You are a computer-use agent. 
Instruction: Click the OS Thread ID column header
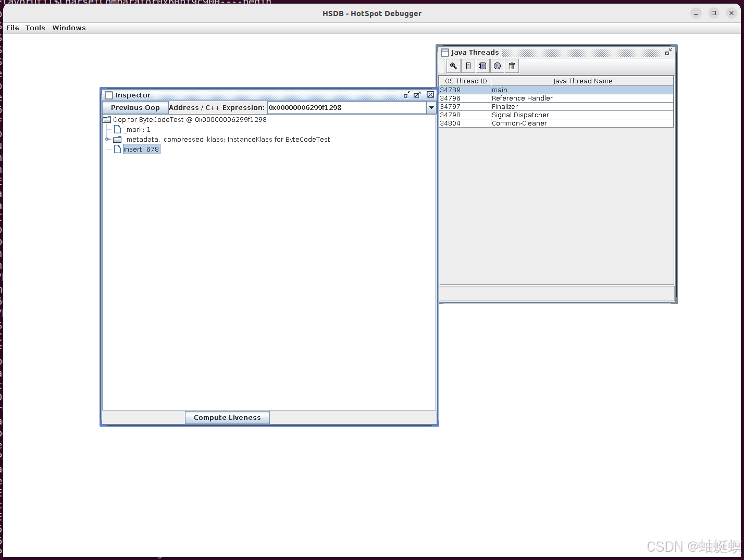coord(464,81)
